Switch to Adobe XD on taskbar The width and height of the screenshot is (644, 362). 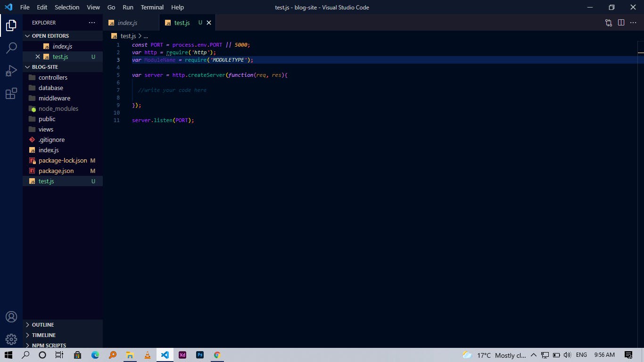coord(182,355)
